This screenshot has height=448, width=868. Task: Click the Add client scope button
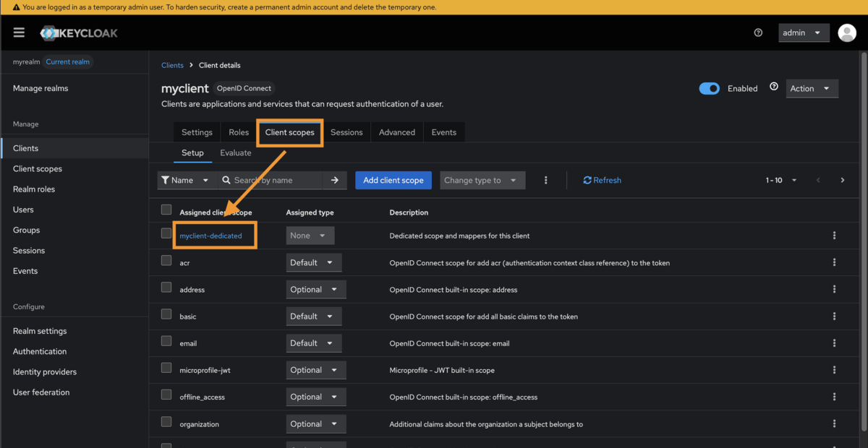393,180
